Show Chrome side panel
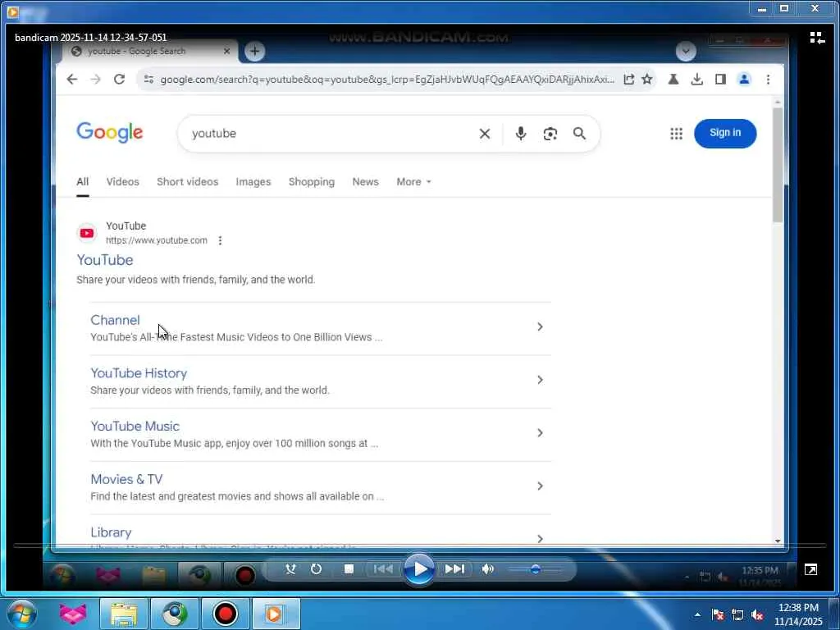The width and height of the screenshot is (840, 630). (720, 80)
